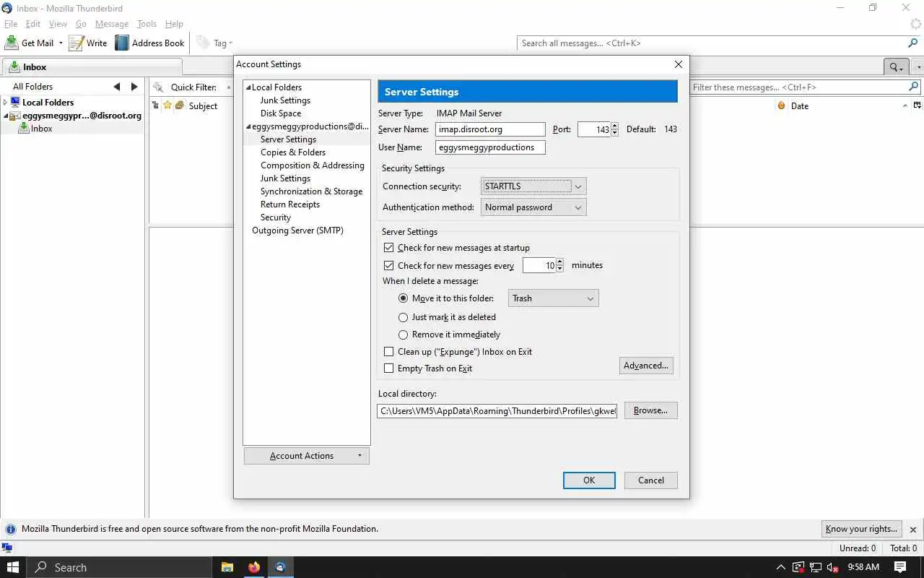Image resolution: width=924 pixels, height=578 pixels.
Task: Increase minutes interval stepper
Action: pos(559,262)
